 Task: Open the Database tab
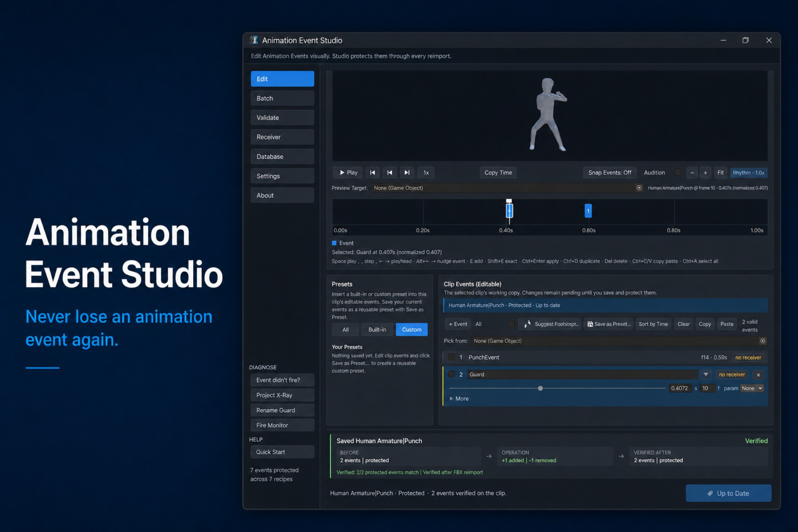coord(282,156)
